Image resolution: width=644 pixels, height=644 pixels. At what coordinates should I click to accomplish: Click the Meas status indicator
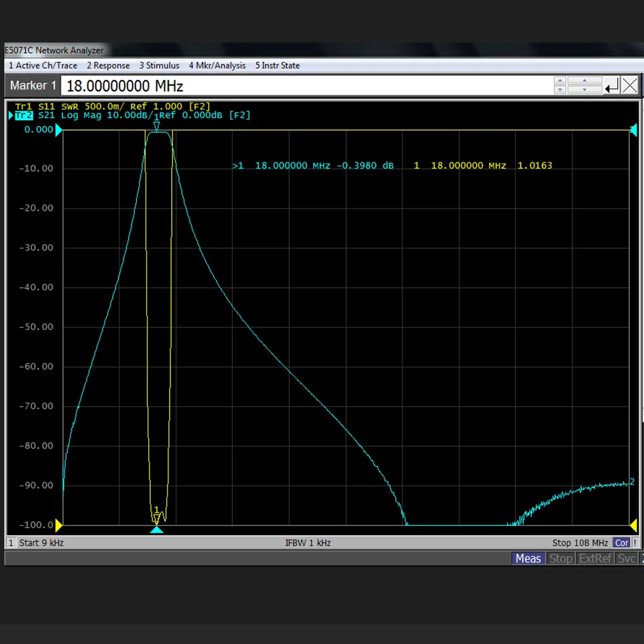tap(528, 559)
